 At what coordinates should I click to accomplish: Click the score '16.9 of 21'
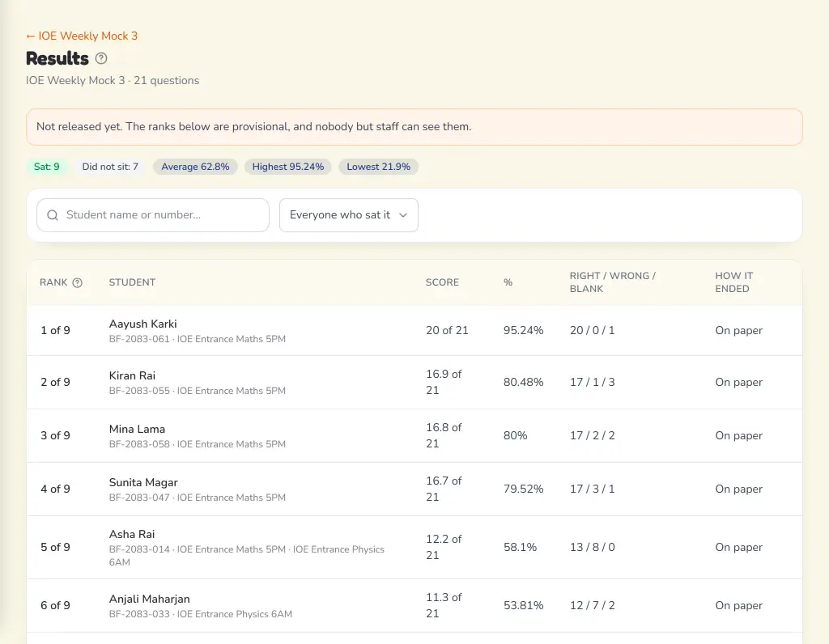[444, 382]
